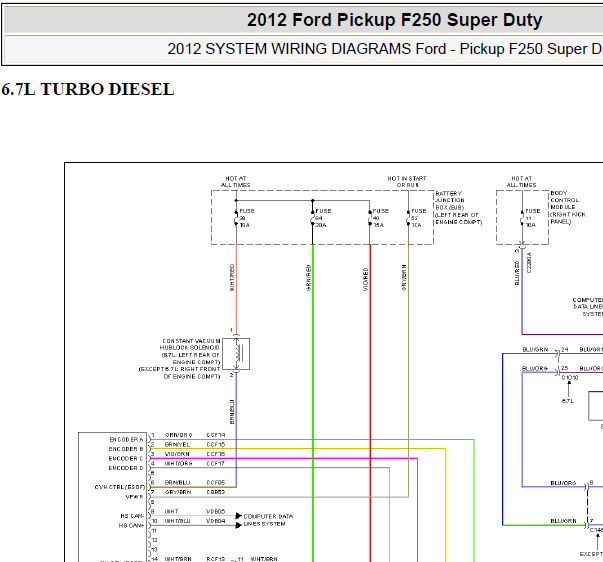603x562 pixels.
Task: Click the BLU/ORG label left of pin 8
Action: [563, 482]
